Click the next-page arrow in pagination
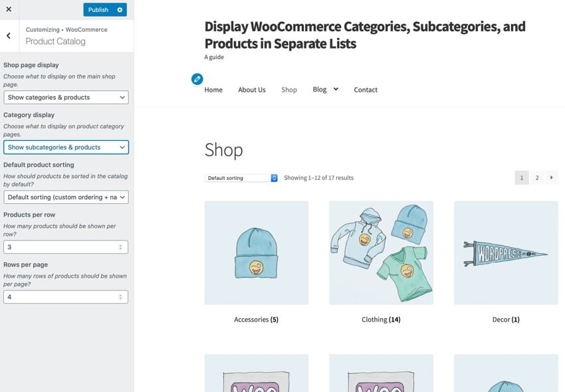 click(x=552, y=177)
